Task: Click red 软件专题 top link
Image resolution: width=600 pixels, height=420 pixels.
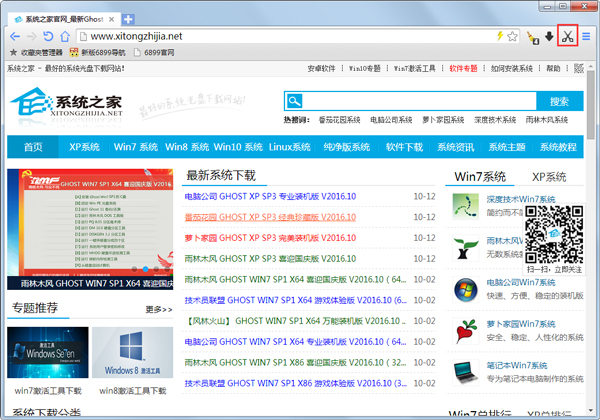Action: click(463, 68)
